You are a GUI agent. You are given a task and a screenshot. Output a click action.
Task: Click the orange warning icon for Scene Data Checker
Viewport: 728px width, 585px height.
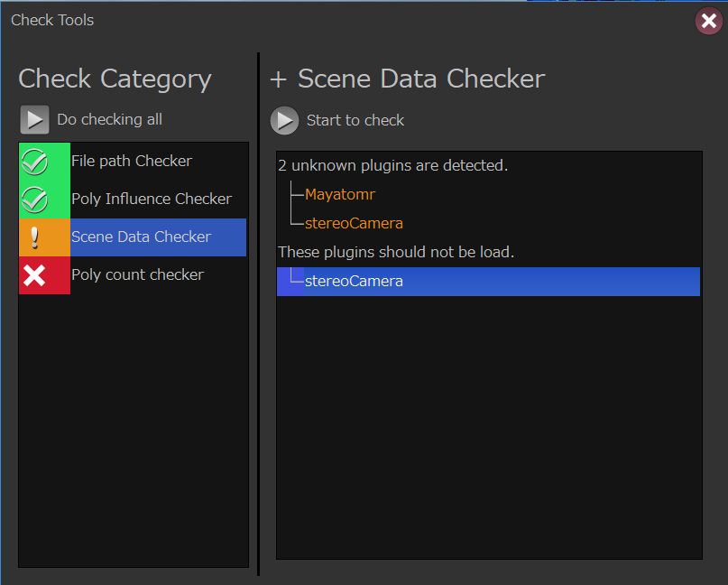35,237
